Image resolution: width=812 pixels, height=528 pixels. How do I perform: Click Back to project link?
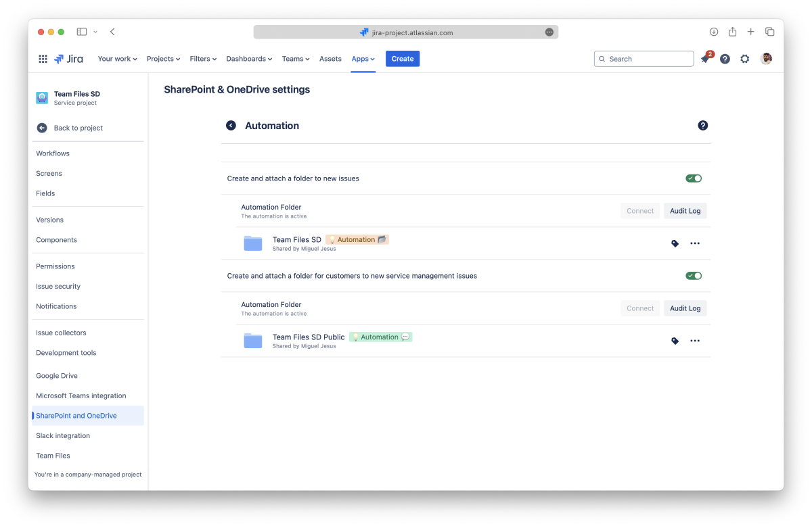pos(78,128)
